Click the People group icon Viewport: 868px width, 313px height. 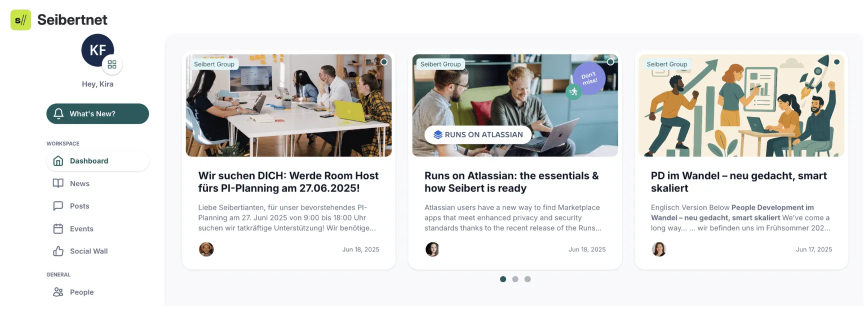coord(58,292)
